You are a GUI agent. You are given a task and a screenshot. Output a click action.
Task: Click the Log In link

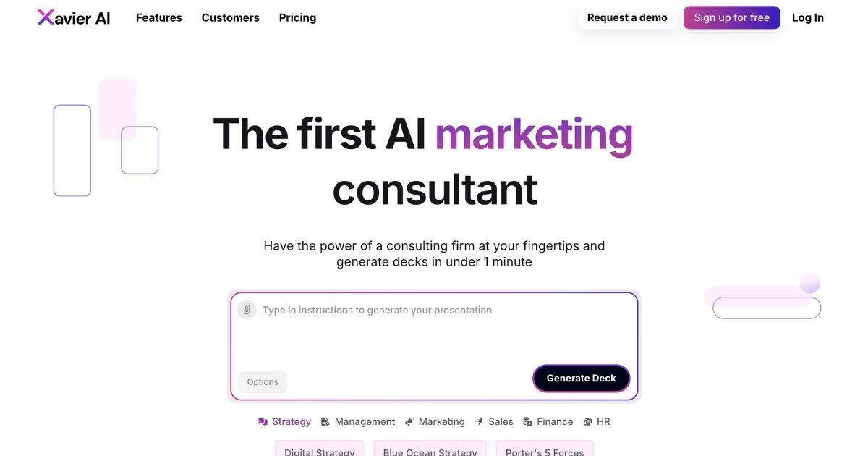tap(807, 18)
